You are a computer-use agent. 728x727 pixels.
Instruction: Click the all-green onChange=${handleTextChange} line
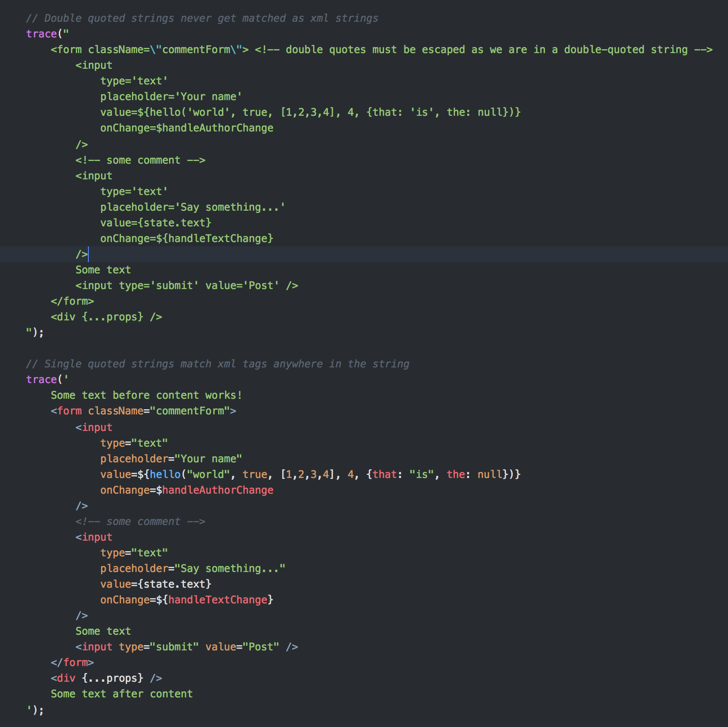(187, 239)
